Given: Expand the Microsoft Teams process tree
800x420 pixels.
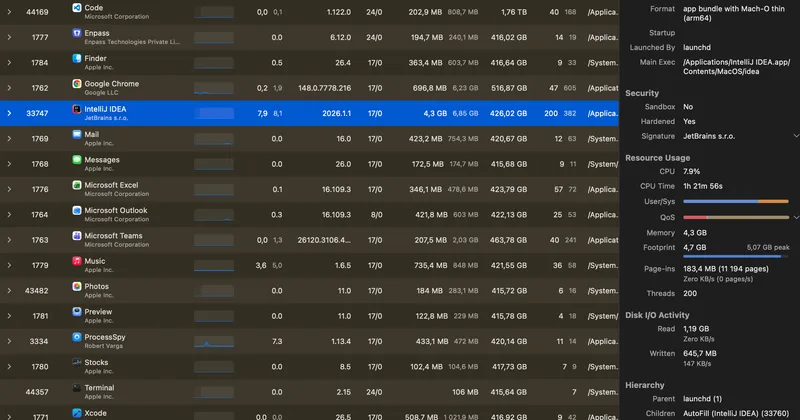Looking at the screenshot, I should (9, 240).
